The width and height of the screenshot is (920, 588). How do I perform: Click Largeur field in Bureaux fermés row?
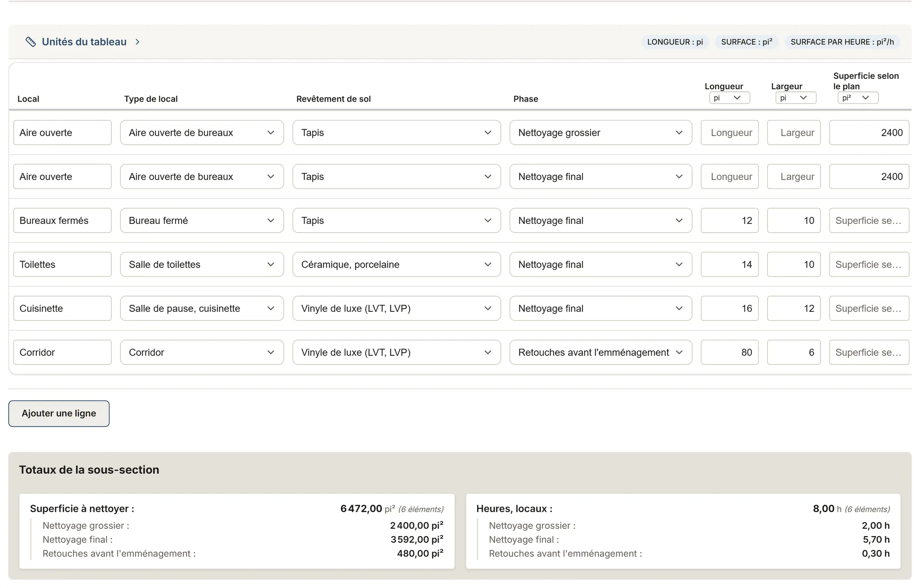pos(793,220)
